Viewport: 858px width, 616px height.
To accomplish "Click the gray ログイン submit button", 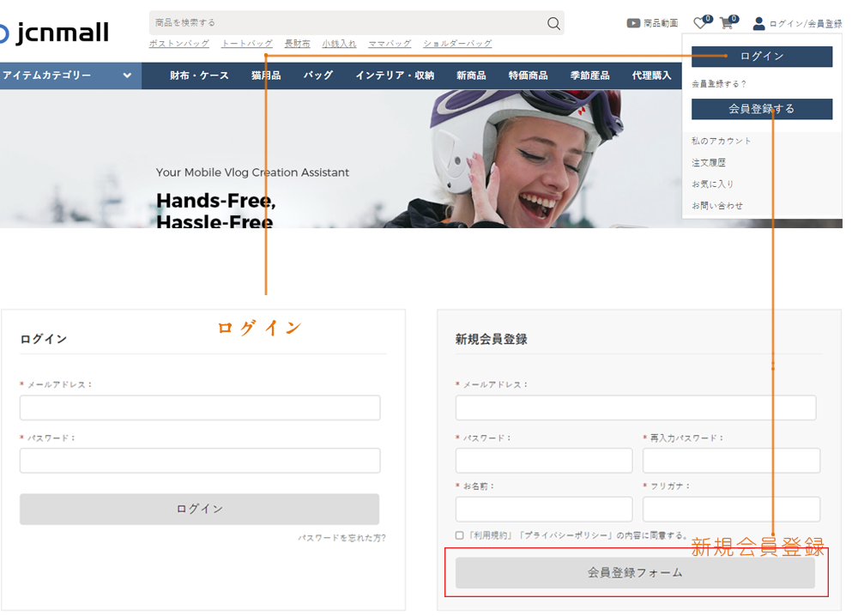I will point(200,510).
